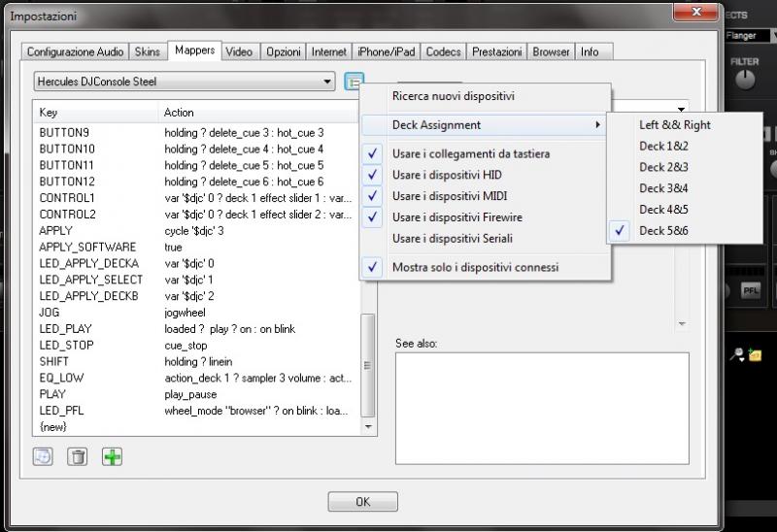The width and height of the screenshot is (777, 532).
Task: Open the iPhone/iPad tab
Action: pyautogui.click(x=386, y=52)
